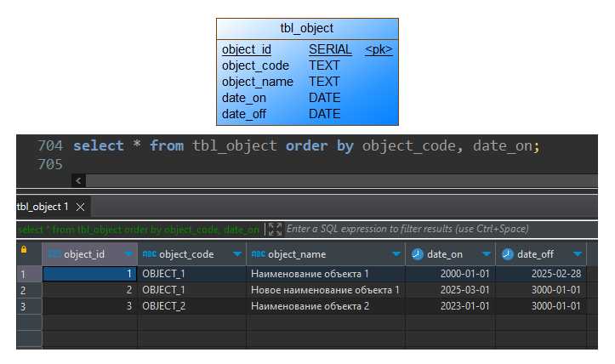Click the SQL filter expression input field

coord(425,230)
